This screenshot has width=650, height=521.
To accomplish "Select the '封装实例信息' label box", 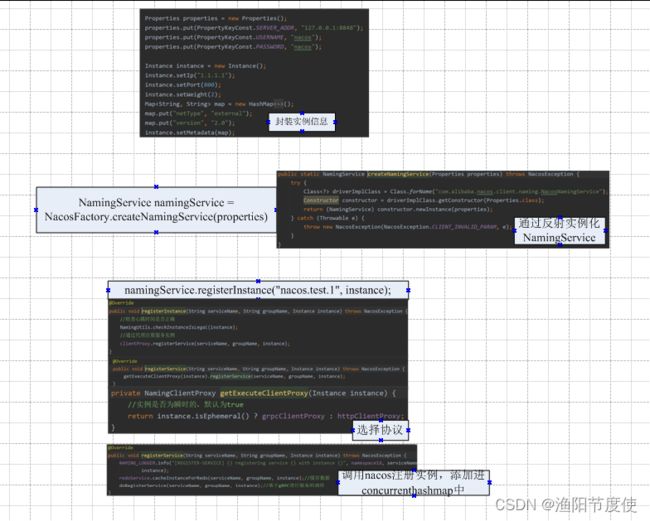I will click(x=302, y=122).
